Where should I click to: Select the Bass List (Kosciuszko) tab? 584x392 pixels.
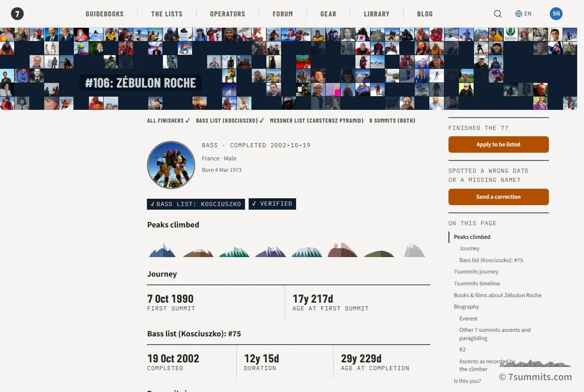(x=230, y=121)
